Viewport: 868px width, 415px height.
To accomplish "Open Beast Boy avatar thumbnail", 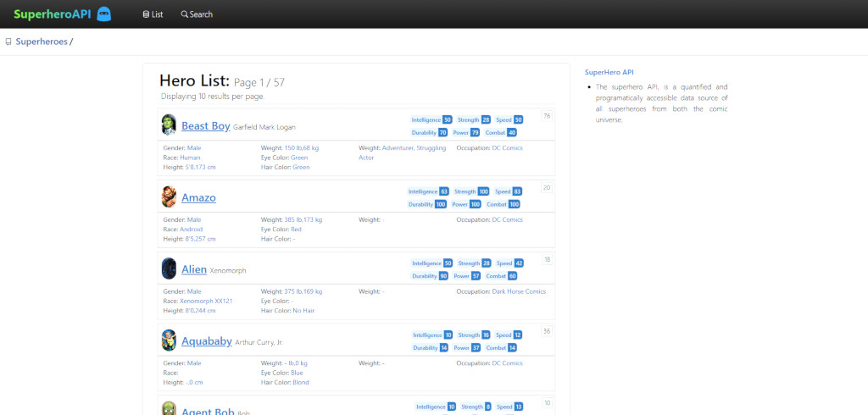I will pyautogui.click(x=169, y=125).
